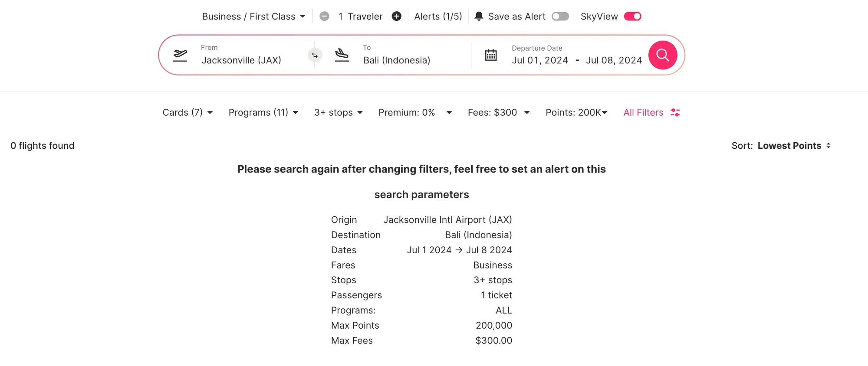Click the All Filters sliders icon
Viewport: 868px width, 366px height.
coord(675,112)
